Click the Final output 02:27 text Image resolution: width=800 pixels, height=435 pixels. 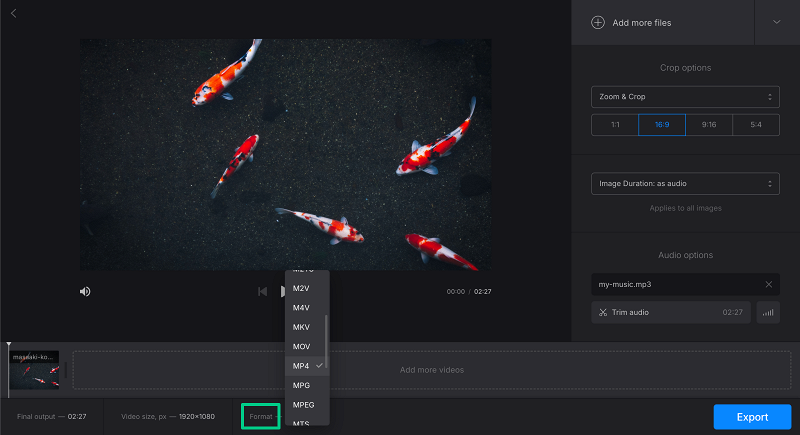52,417
